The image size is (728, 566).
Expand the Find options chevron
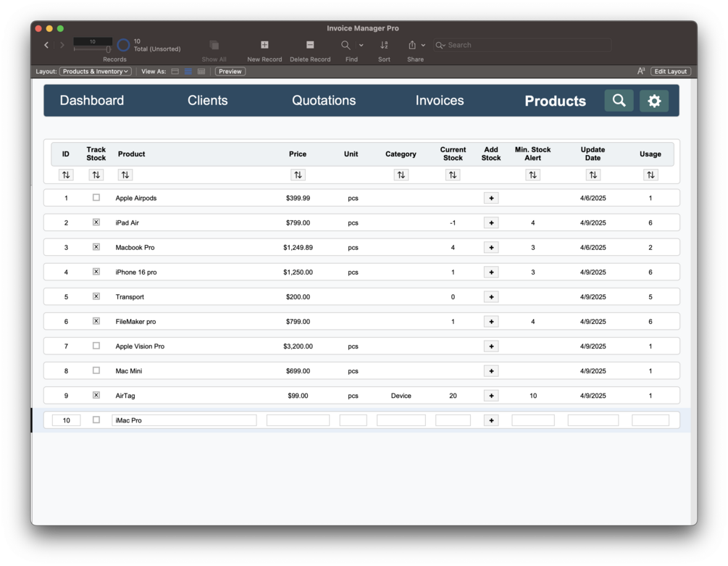click(x=361, y=45)
